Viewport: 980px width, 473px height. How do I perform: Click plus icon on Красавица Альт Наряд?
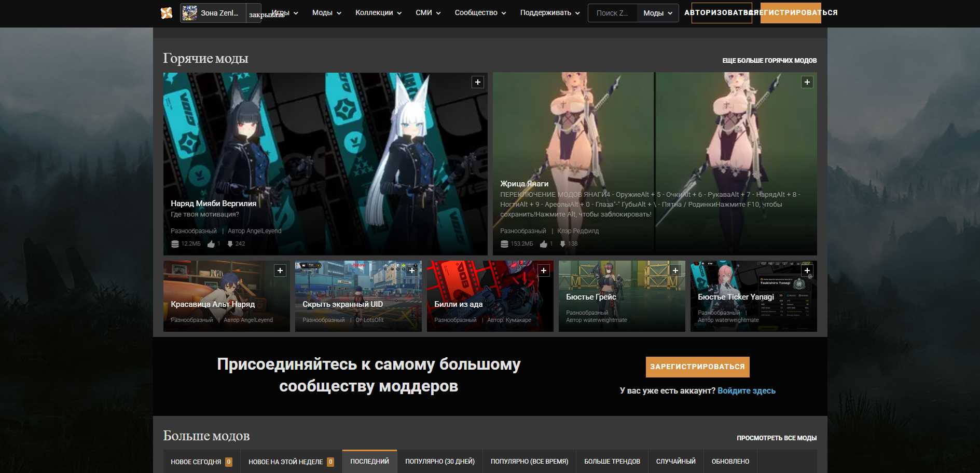pos(280,271)
